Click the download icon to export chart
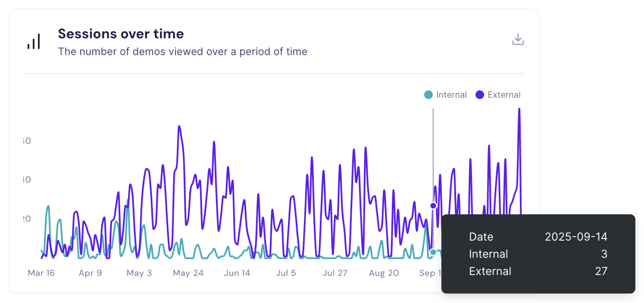Screen dimensions: 644x303 point(518,39)
